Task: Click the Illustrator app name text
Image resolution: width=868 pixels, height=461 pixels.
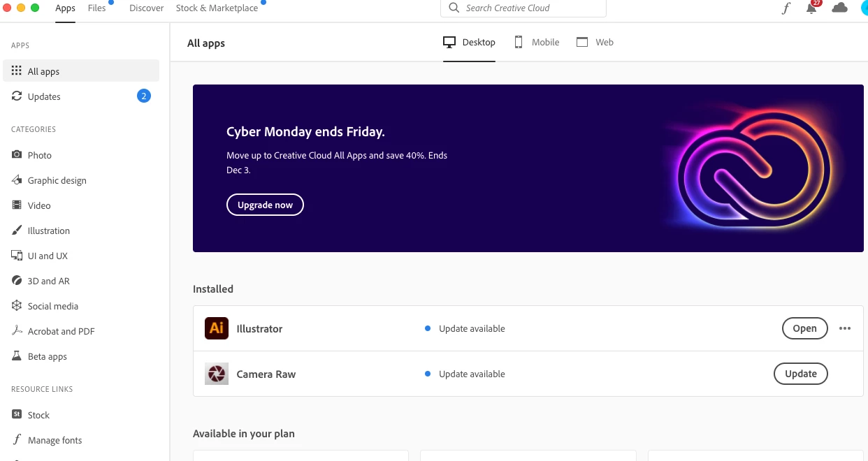Action: pos(259,328)
